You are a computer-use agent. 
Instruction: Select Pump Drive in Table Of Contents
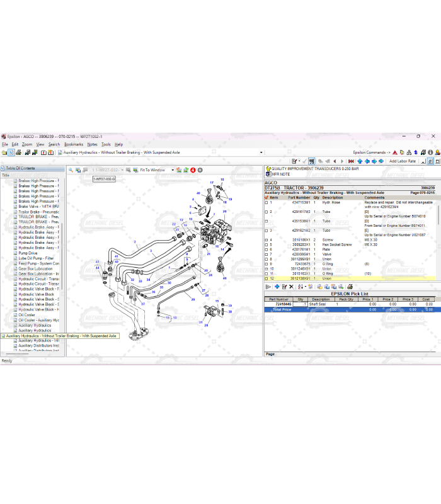coord(28,253)
